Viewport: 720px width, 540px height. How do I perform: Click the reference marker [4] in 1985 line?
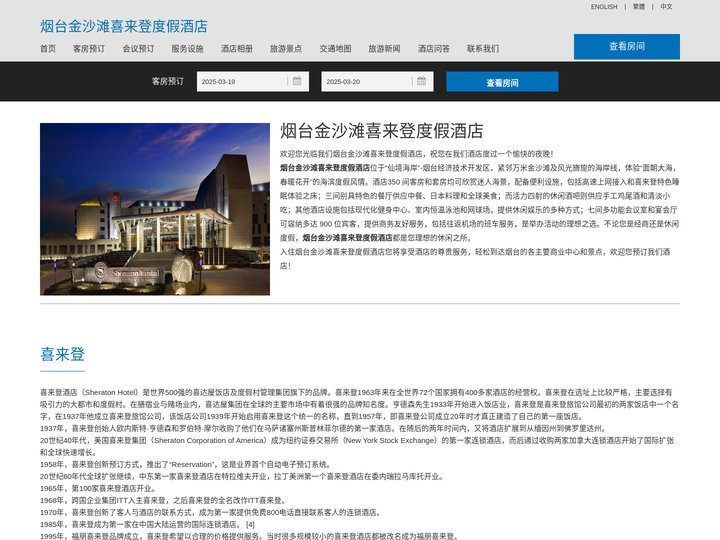tap(250, 524)
